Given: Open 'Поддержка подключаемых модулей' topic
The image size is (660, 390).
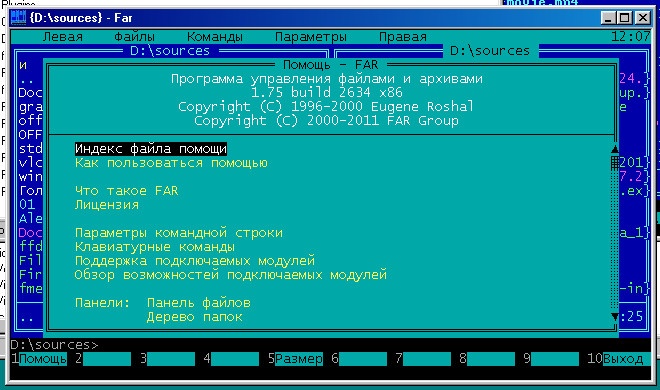Looking at the screenshot, I should click(195, 261).
